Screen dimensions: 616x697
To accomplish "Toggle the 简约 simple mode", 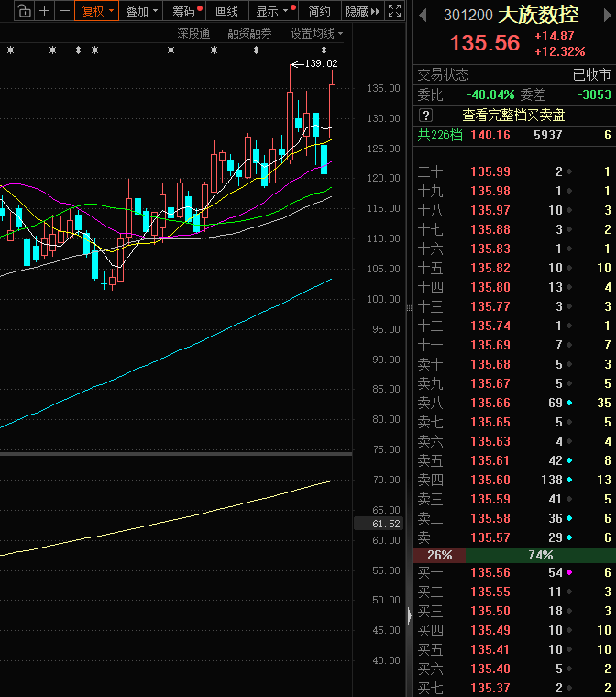I will click(x=319, y=11).
